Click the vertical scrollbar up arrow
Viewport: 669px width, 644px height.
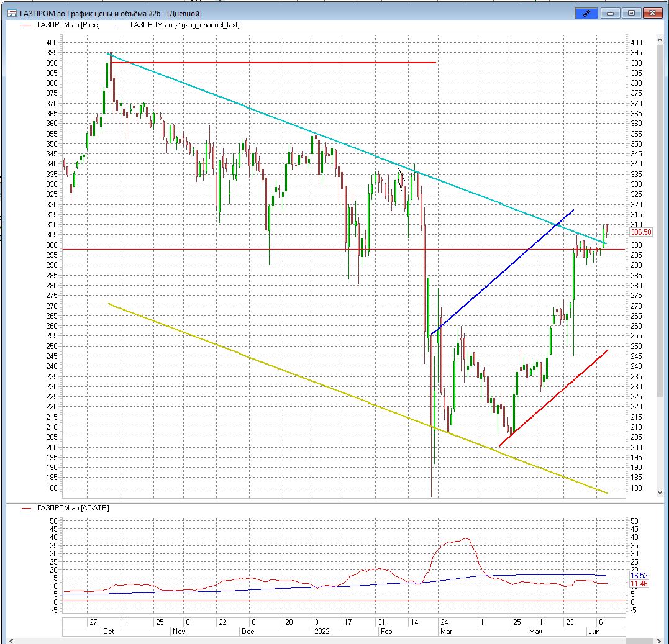(x=660, y=41)
